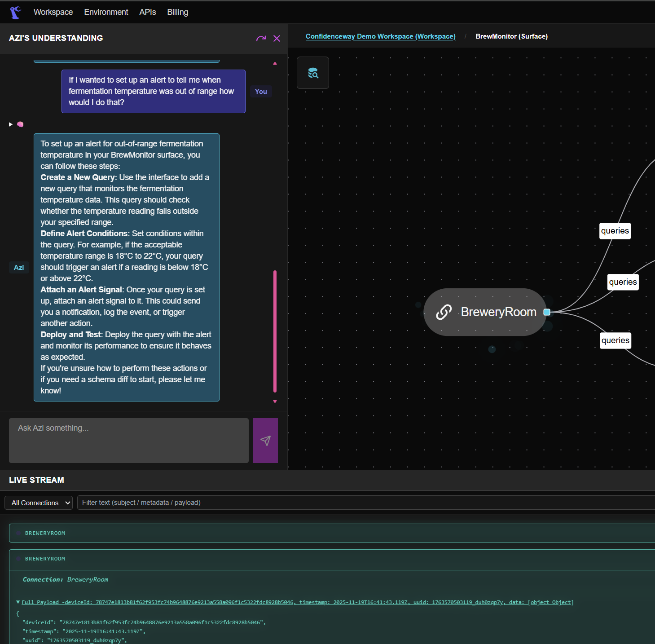Click the pink chat scrollbar thumb
The width and height of the screenshot is (655, 644).
point(275,331)
